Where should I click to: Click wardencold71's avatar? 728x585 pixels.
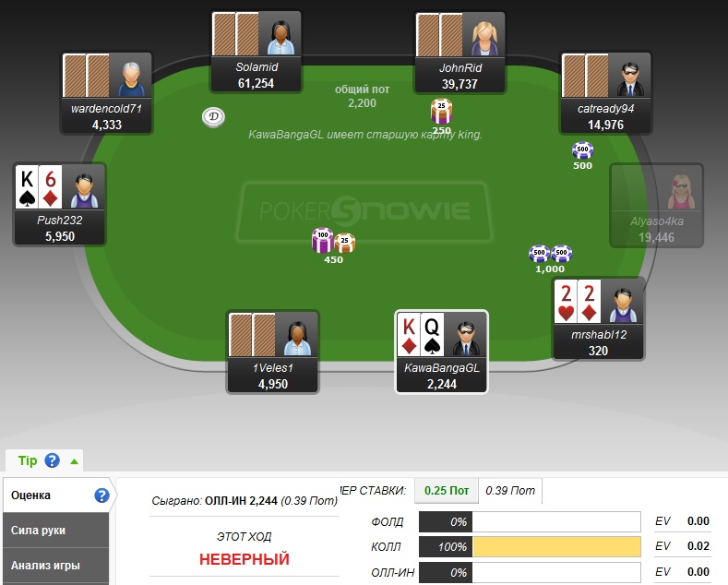click(131, 76)
